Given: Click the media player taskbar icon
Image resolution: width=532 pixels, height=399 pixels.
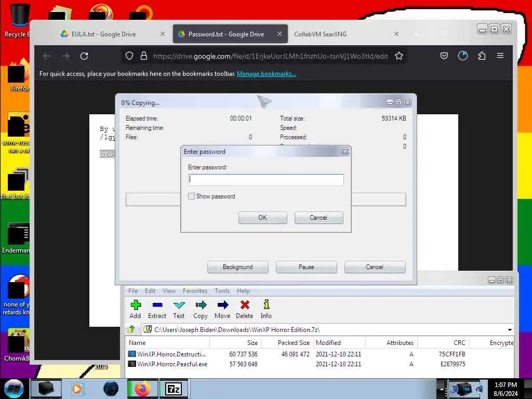Looking at the screenshot, I should (x=77, y=389).
